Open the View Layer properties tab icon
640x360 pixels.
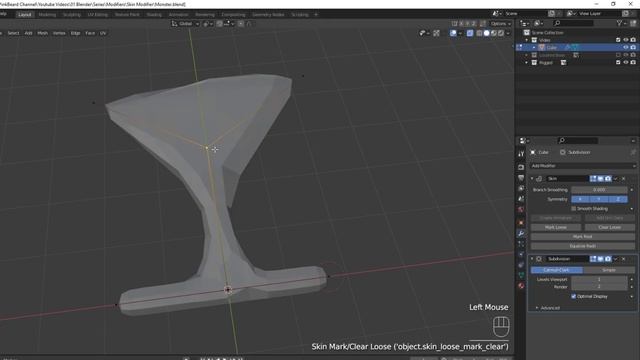(x=521, y=188)
